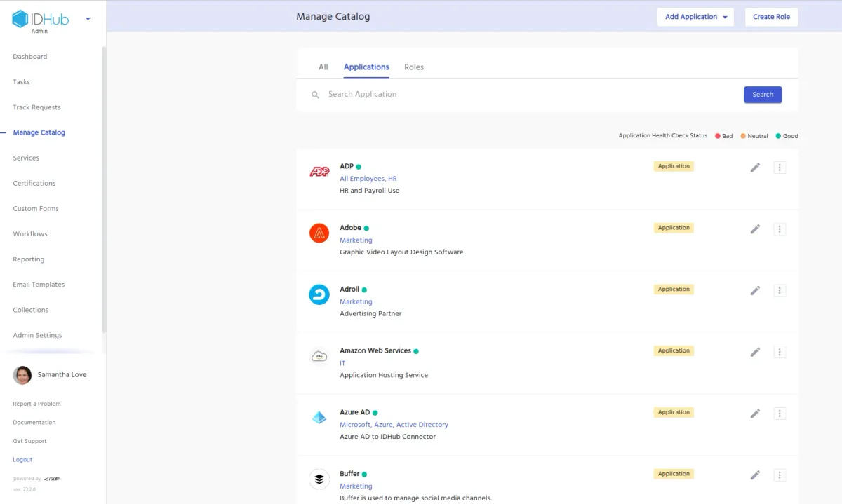Navigate to Workflows in the sidebar
Viewport: 842px width, 504px height.
[x=29, y=233]
